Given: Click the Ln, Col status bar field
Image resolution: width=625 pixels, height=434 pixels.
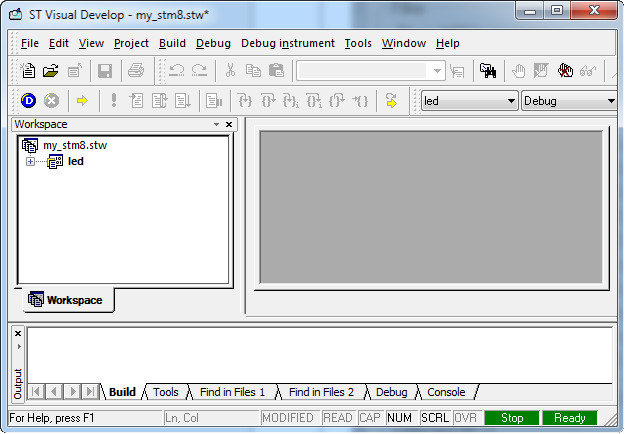Looking at the screenshot, I should pyautogui.click(x=211, y=418).
